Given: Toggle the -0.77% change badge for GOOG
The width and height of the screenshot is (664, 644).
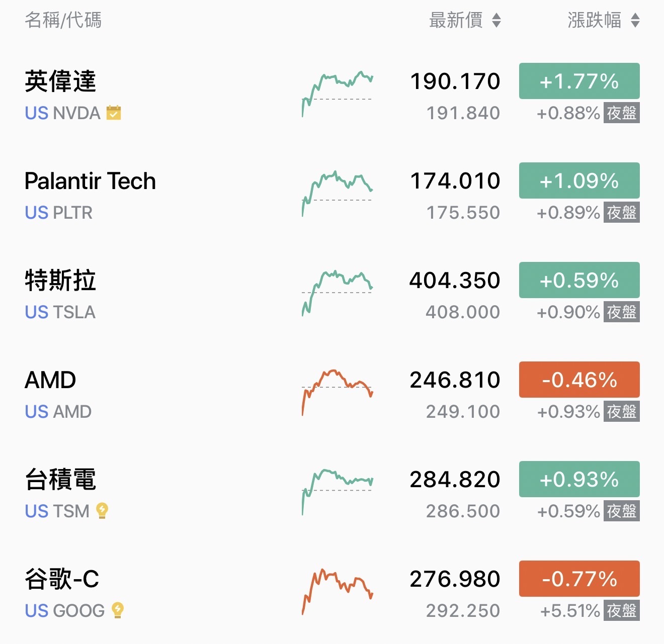Looking at the screenshot, I should (579, 579).
